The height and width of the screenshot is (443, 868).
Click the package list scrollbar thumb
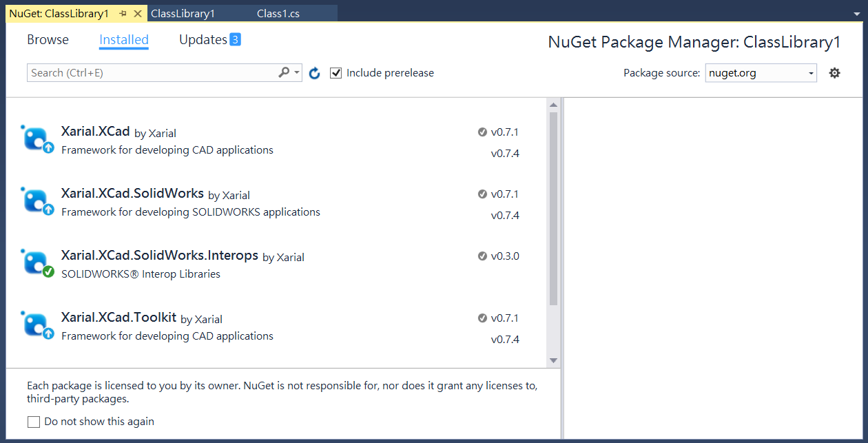pyautogui.click(x=553, y=209)
